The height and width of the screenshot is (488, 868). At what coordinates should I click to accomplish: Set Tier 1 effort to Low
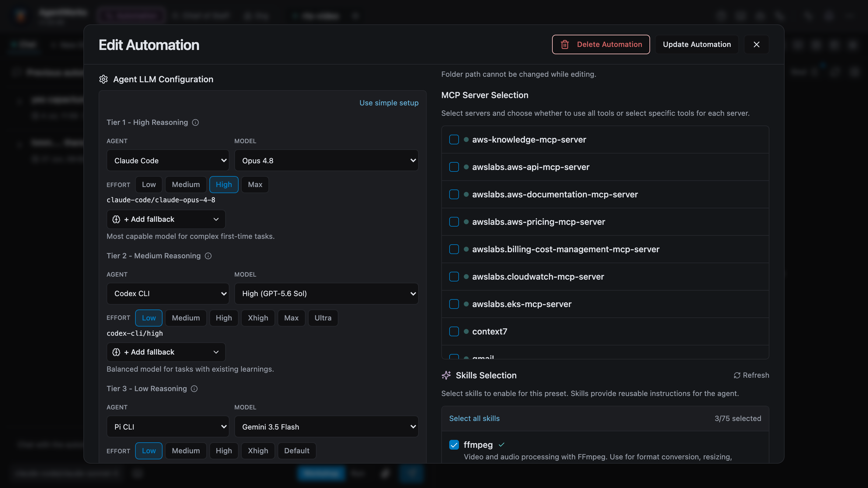149,185
